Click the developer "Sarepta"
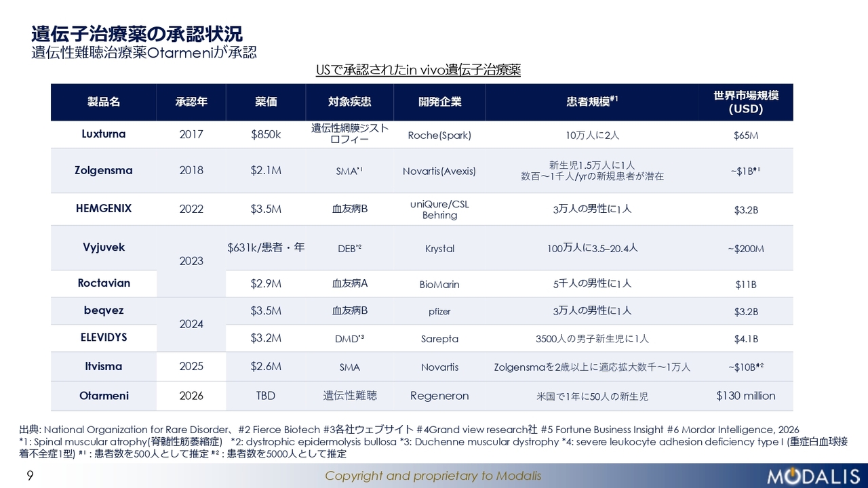Image resolution: width=868 pixels, height=488 pixels. click(439, 339)
